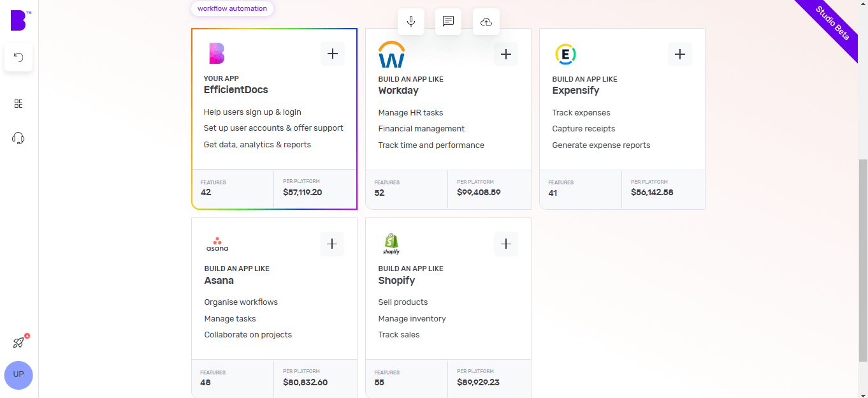Click the cloud upload icon
The image size is (868, 398).
tap(486, 22)
